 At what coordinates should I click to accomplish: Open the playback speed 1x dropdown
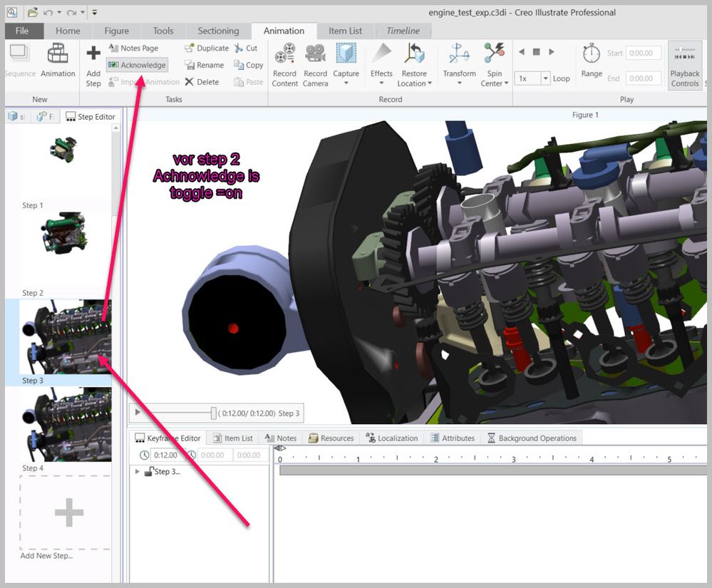pos(545,78)
